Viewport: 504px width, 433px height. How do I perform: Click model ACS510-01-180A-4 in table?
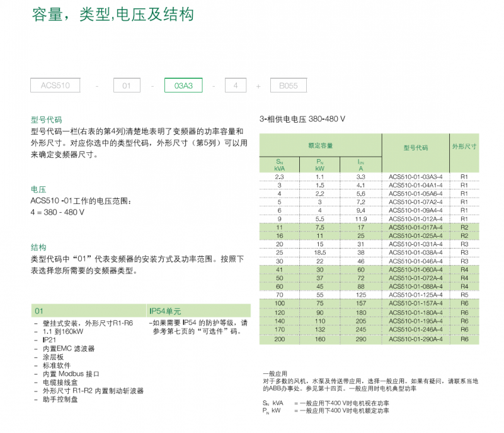[x=415, y=313]
